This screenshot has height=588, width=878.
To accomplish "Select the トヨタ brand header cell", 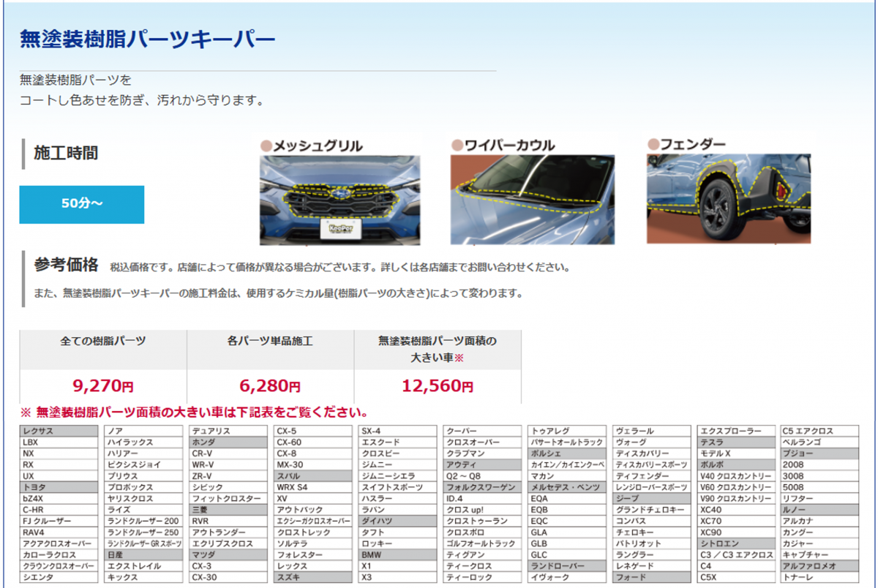I will [x=59, y=487].
